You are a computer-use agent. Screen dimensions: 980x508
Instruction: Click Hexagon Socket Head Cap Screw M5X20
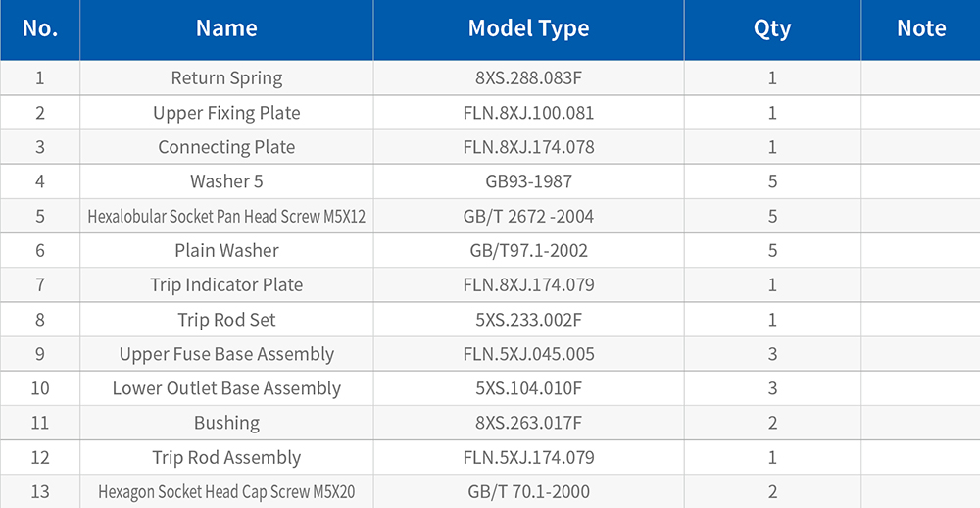pyautogui.click(x=226, y=492)
